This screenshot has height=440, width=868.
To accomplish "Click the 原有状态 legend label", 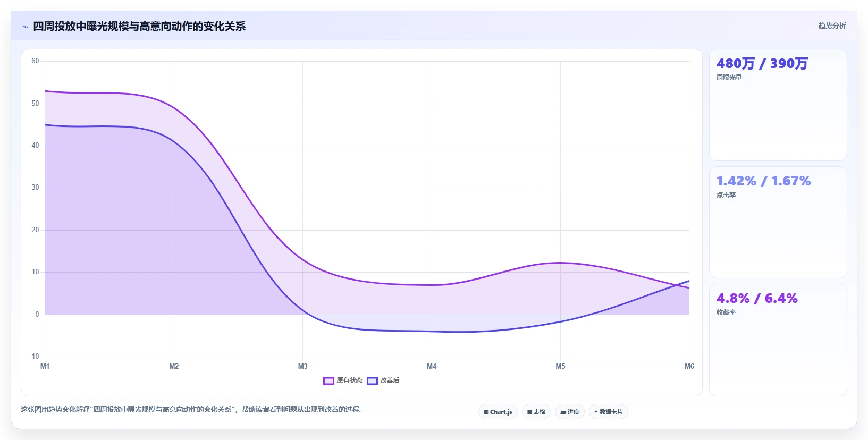I will (x=349, y=380).
